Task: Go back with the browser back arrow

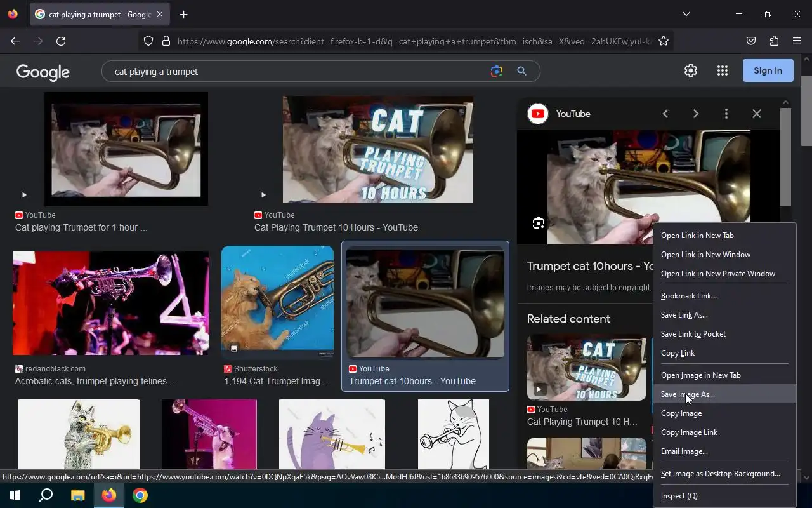Action: pyautogui.click(x=15, y=41)
